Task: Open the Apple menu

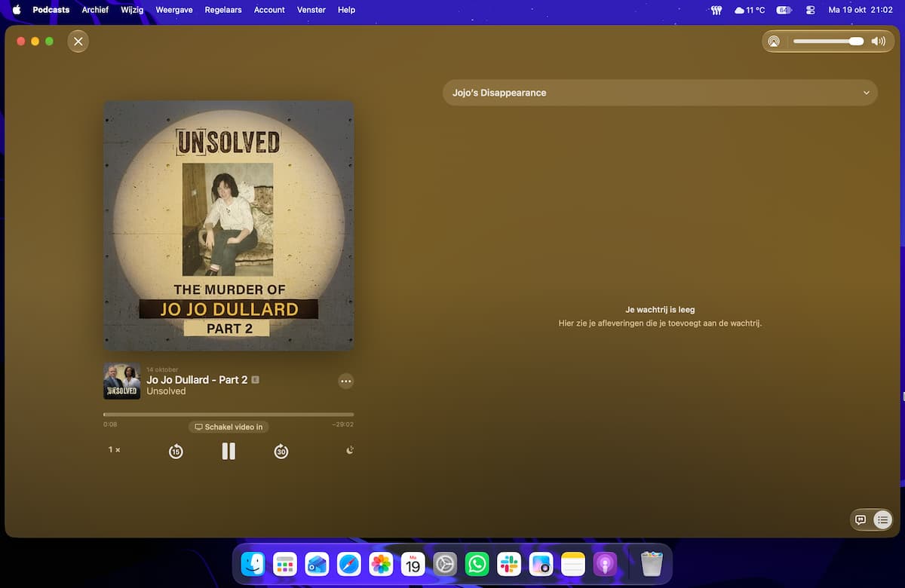Action: pos(17,10)
